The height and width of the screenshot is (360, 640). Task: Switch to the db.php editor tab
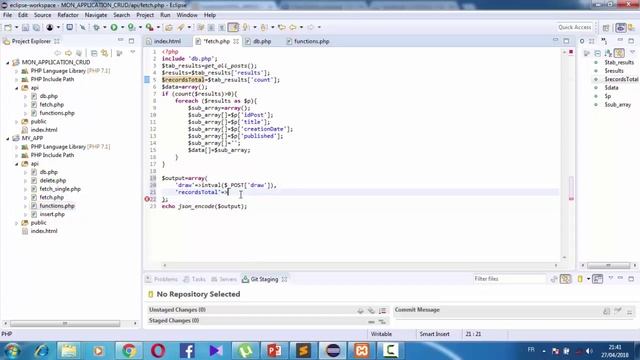tap(262, 41)
